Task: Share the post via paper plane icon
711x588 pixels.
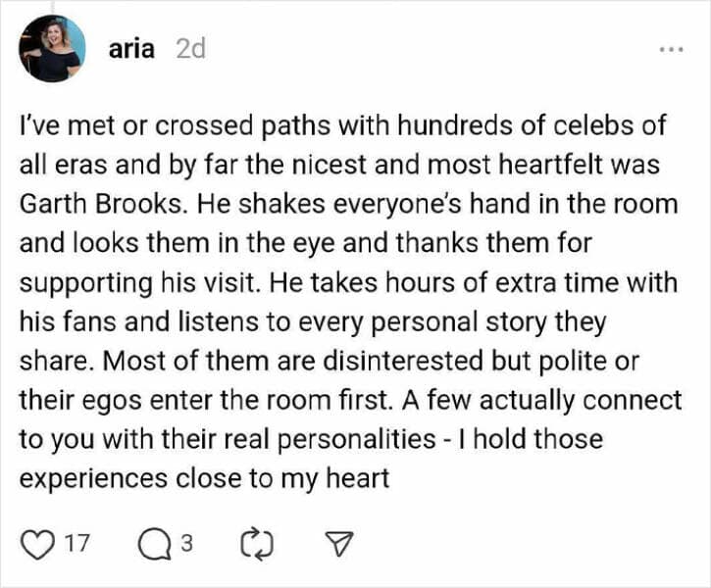Action: click(x=336, y=543)
